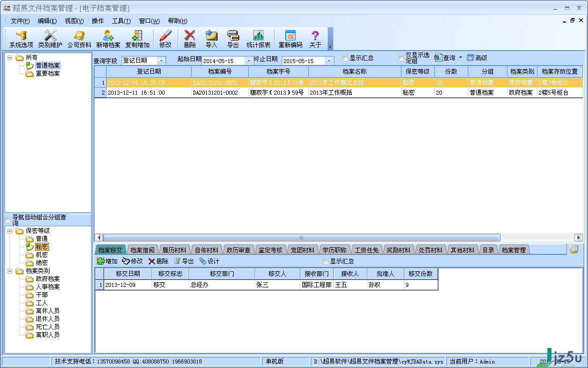Click the 起始日期 date field

pos(224,61)
